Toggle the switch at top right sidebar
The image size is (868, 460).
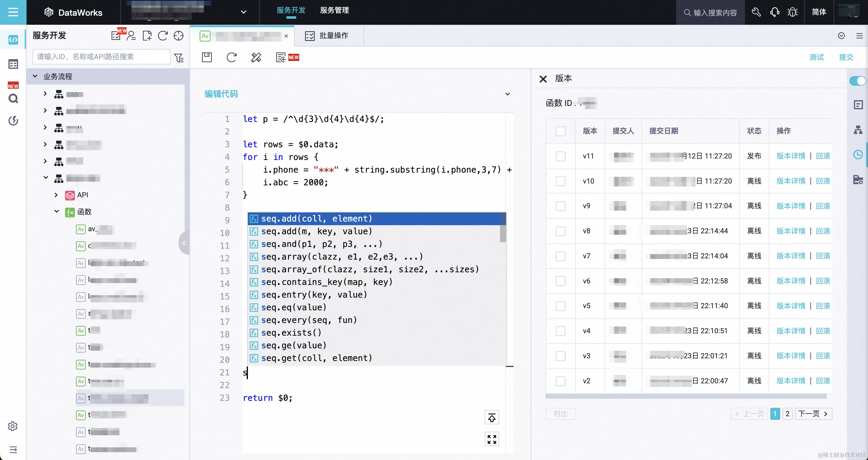pyautogui.click(x=857, y=81)
